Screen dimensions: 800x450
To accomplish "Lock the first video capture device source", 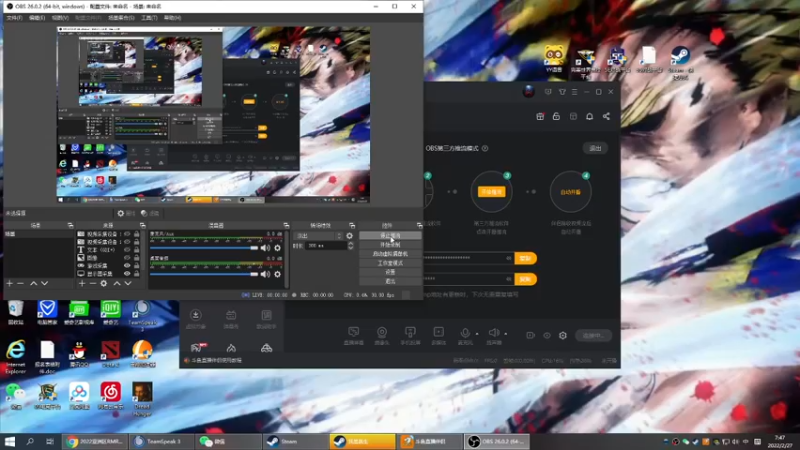I will pyautogui.click(x=136, y=234).
